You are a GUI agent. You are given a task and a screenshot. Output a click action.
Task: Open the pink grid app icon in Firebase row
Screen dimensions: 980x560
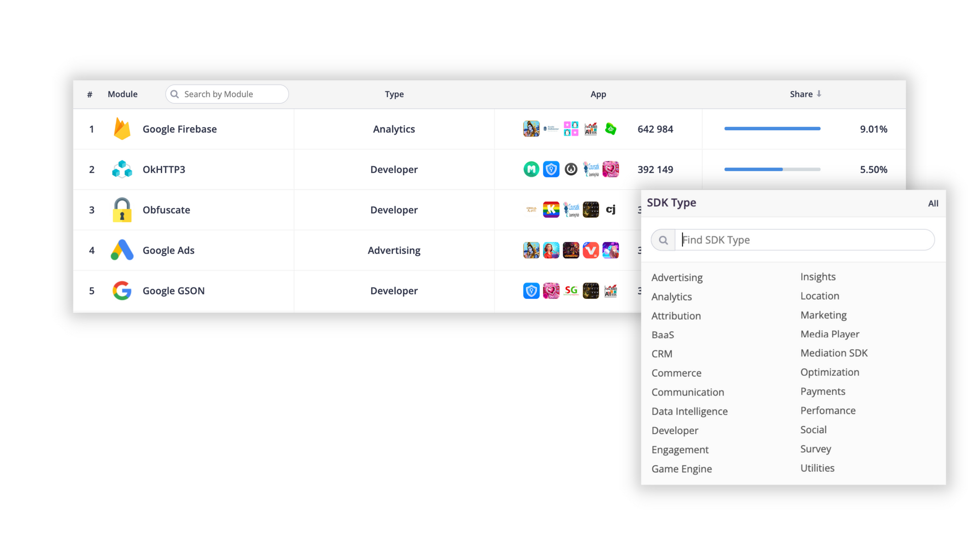(571, 129)
